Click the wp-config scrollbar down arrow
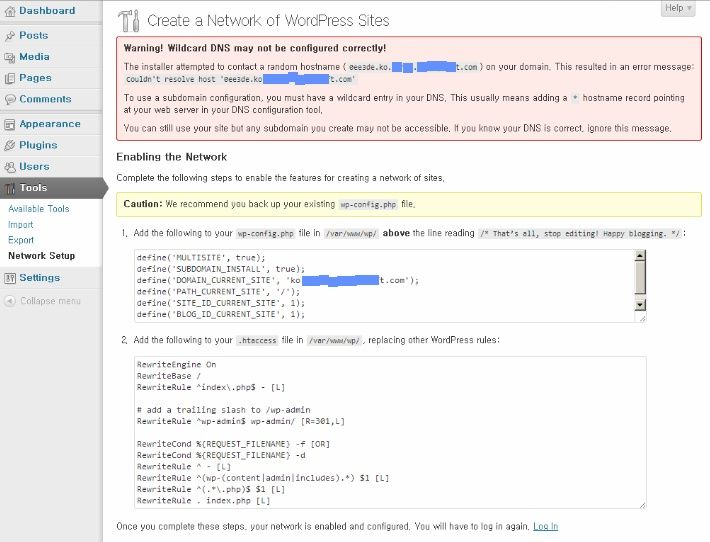Screen dimensions: 710x542 click(x=640, y=305)
